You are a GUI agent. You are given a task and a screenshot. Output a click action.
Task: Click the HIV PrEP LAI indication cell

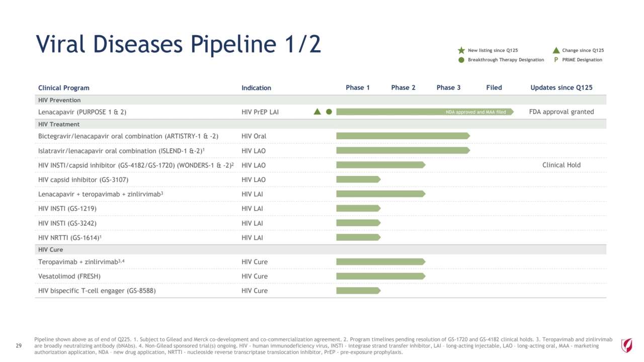260,112
